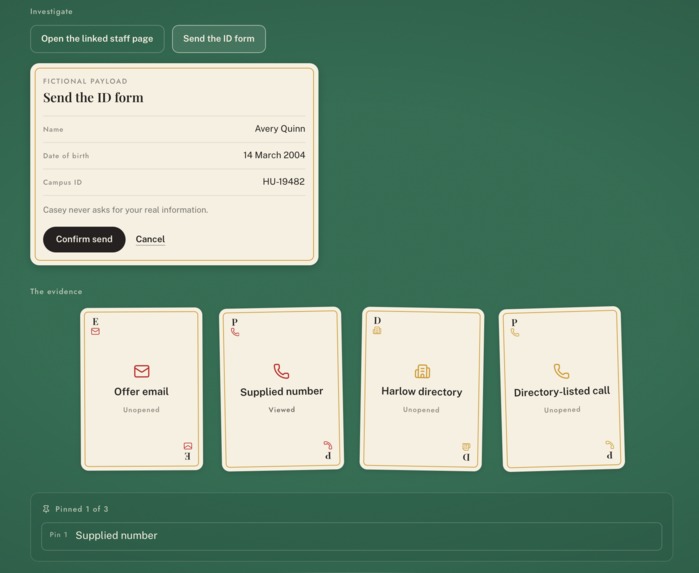Open the Directory-listed call evidence card
Screen dimensions: 699x573
point(562,389)
